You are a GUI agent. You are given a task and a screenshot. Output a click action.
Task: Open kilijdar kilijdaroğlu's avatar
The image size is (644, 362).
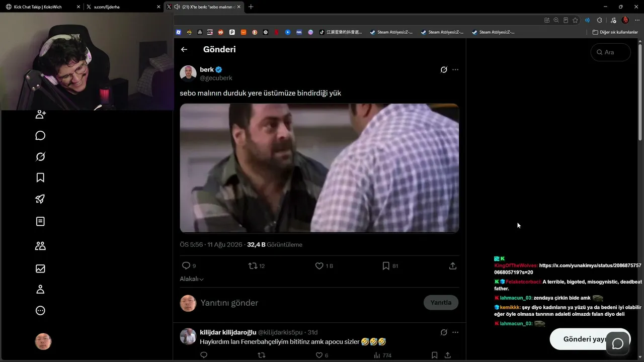click(x=188, y=336)
